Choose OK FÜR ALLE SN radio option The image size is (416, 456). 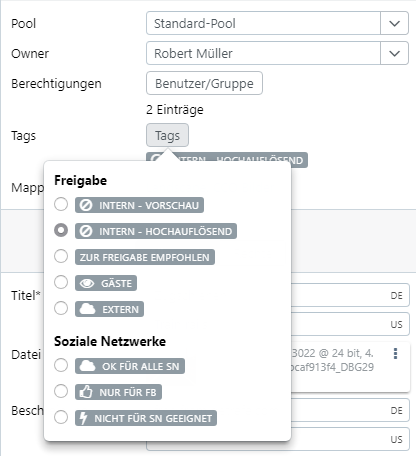(x=61, y=365)
